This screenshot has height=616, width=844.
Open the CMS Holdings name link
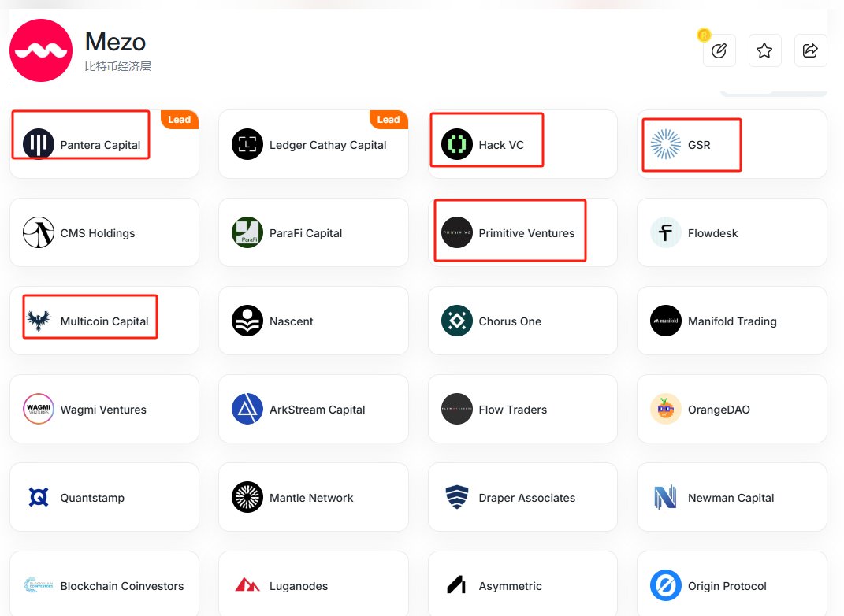point(98,233)
